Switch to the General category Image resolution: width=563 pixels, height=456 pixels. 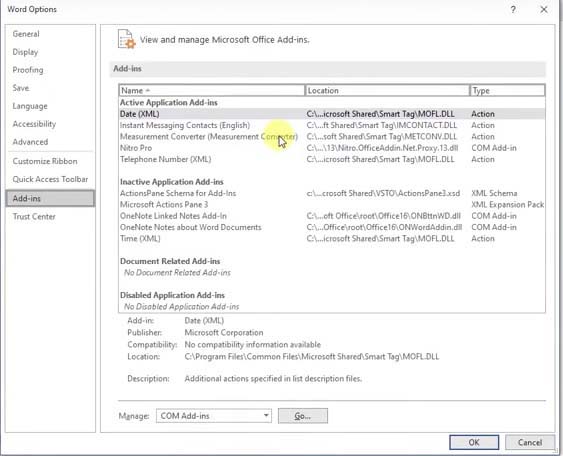(x=26, y=34)
